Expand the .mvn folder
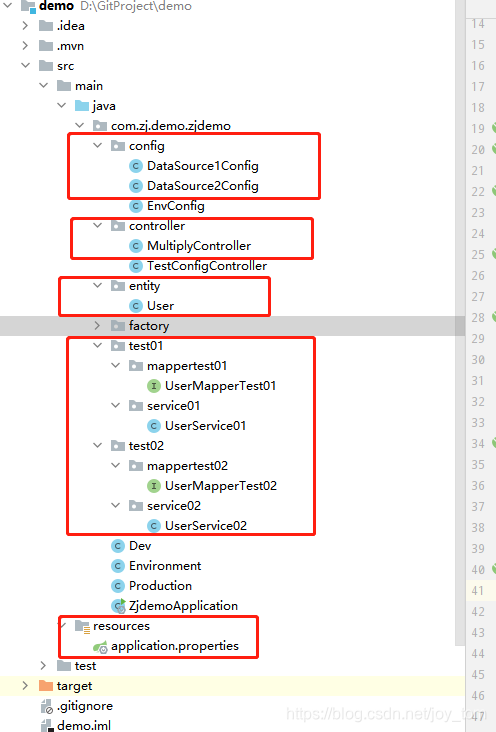 point(25,46)
